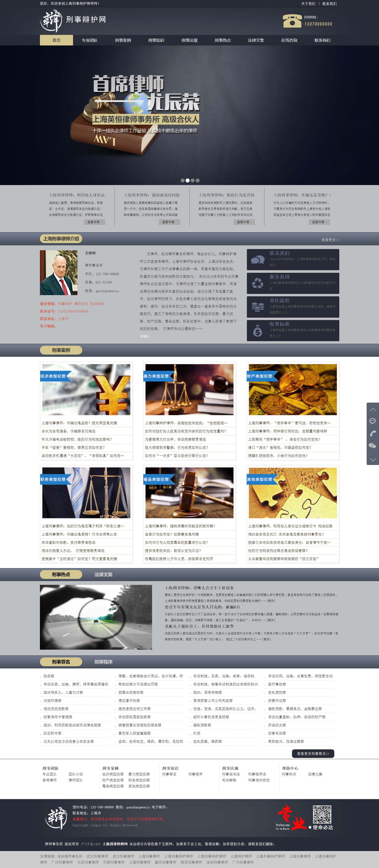379x868 pixels.
Task: Open 刑事案例 in the main navigation bar
Action: (123, 40)
